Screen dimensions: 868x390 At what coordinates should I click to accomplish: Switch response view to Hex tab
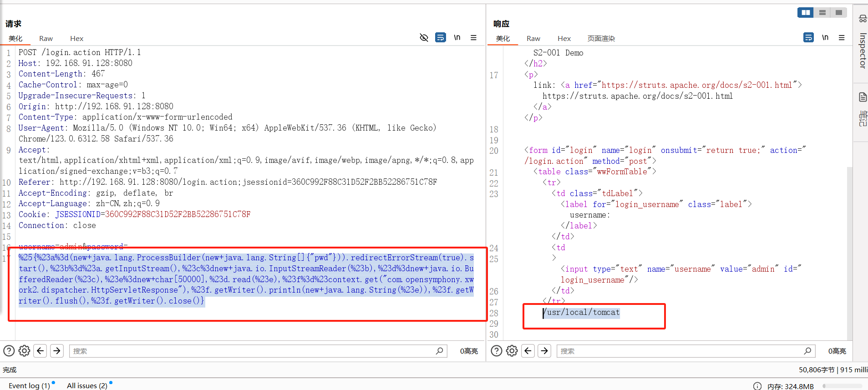click(564, 39)
